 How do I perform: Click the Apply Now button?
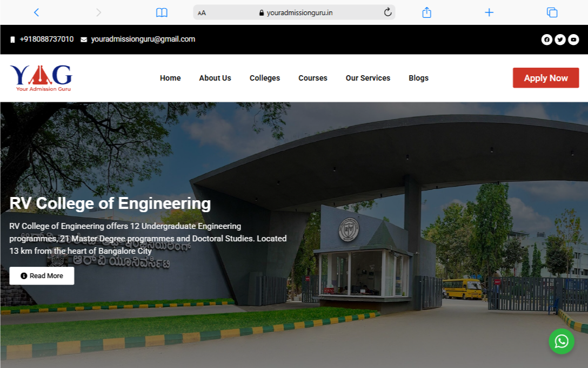click(x=546, y=78)
